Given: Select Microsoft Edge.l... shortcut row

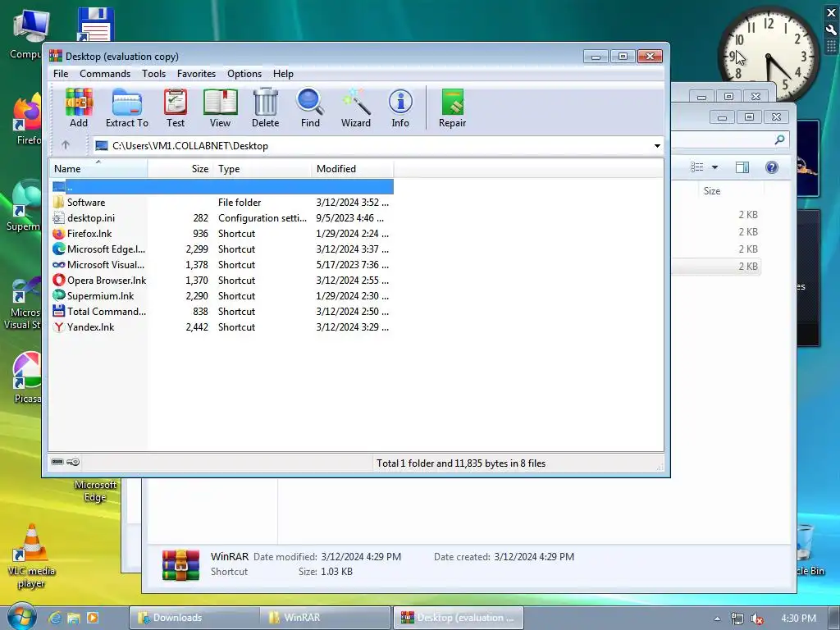Looking at the screenshot, I should click(222, 249).
